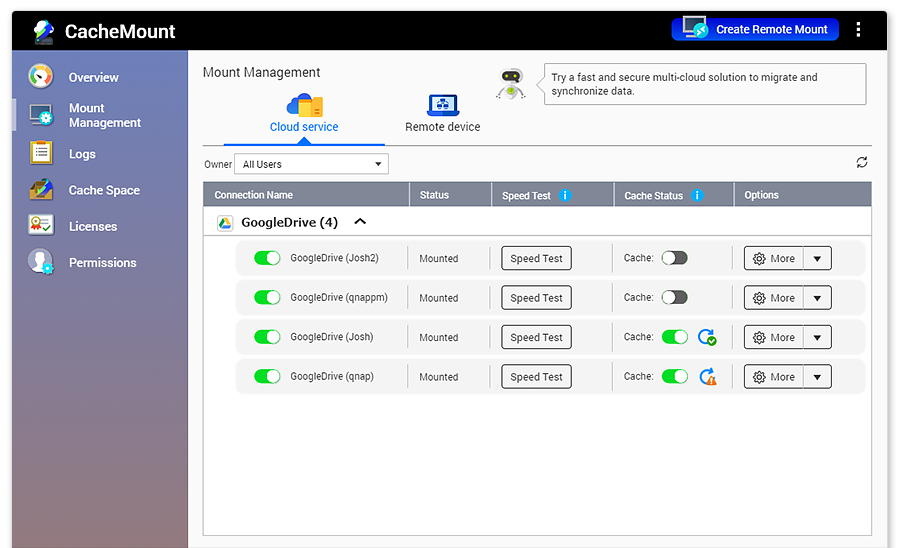Image resolution: width=900 pixels, height=548 pixels.
Task: Enable cache for GoogleDrive (Josh2)
Action: coord(674,258)
